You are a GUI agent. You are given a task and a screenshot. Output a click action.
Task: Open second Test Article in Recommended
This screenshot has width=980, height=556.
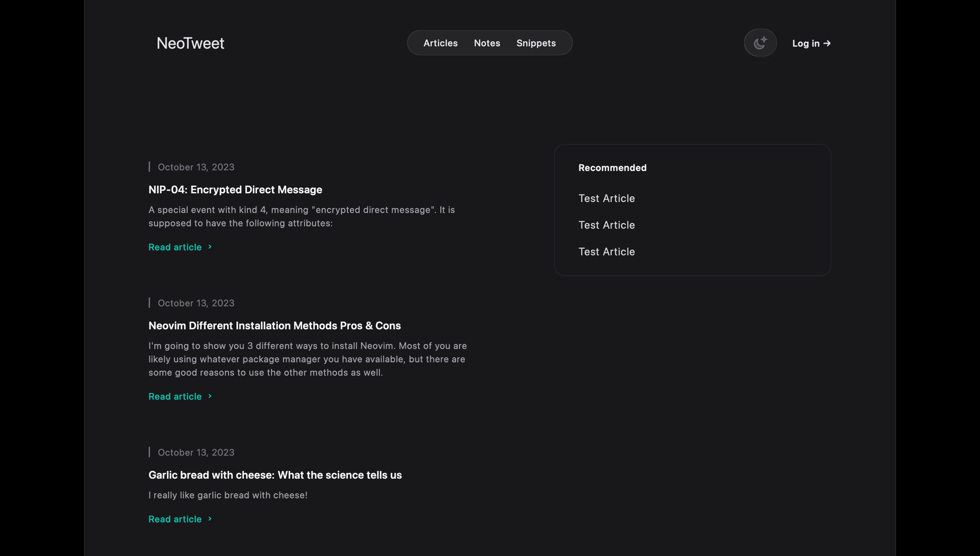tap(606, 225)
